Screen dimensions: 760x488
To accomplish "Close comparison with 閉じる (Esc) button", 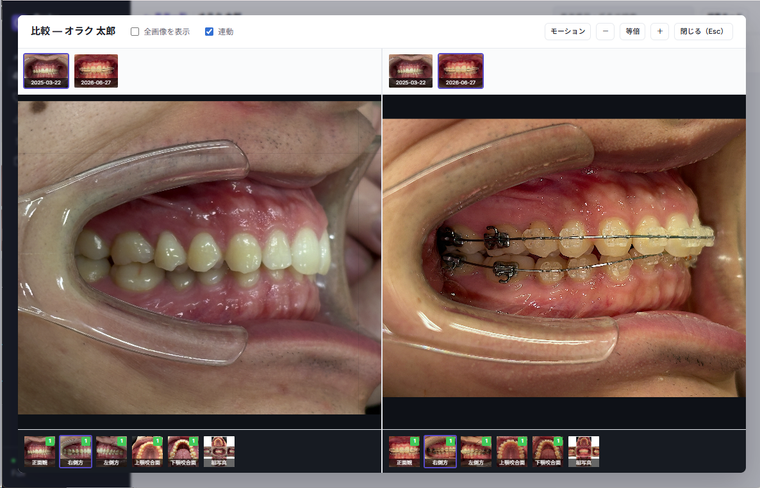I will point(703,31).
